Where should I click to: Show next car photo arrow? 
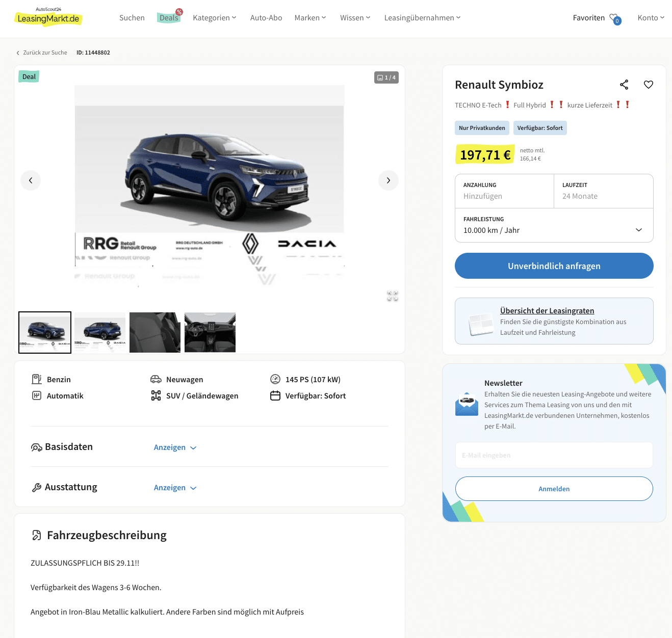tap(389, 180)
